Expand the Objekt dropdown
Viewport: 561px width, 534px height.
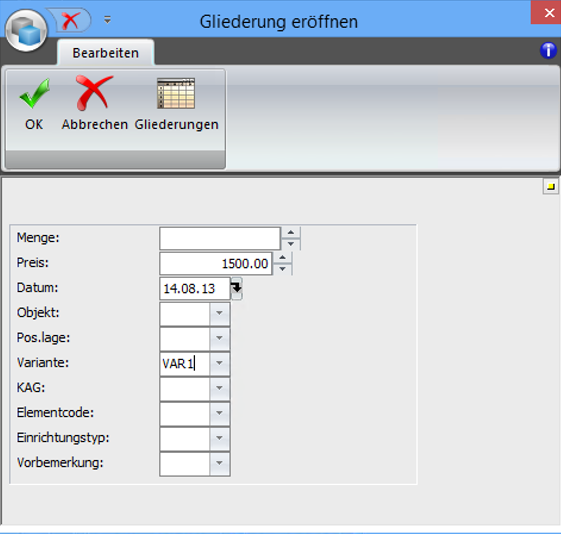(x=219, y=313)
